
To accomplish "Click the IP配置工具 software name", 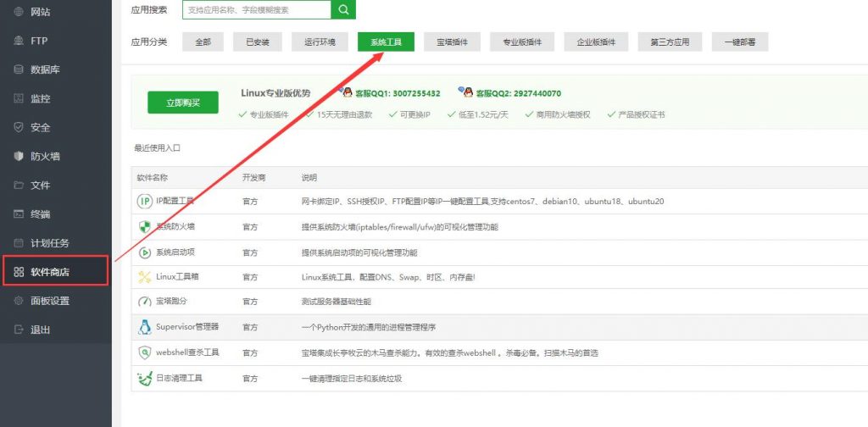I will click(x=175, y=202).
